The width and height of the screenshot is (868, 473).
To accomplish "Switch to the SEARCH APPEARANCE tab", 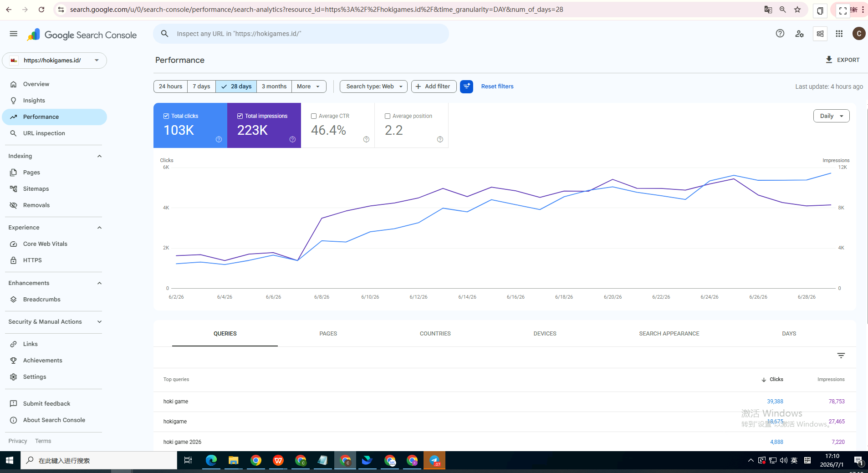I will tap(669, 334).
